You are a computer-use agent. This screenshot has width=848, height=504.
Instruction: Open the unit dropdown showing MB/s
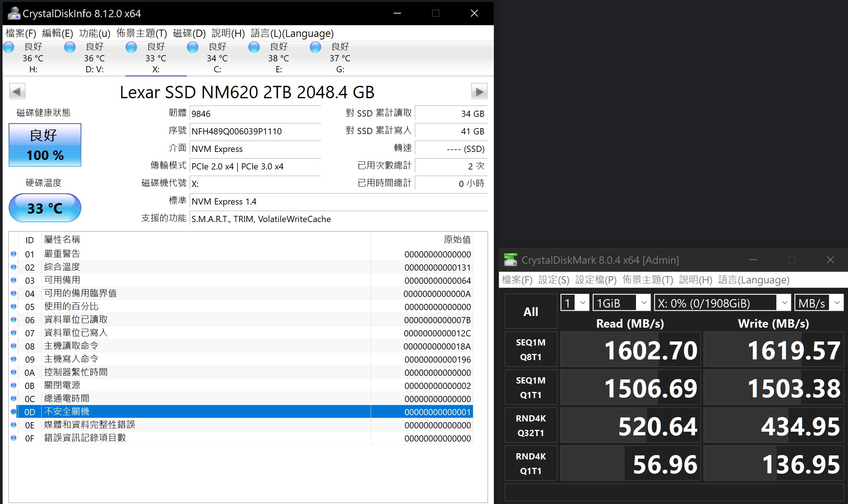point(819,303)
